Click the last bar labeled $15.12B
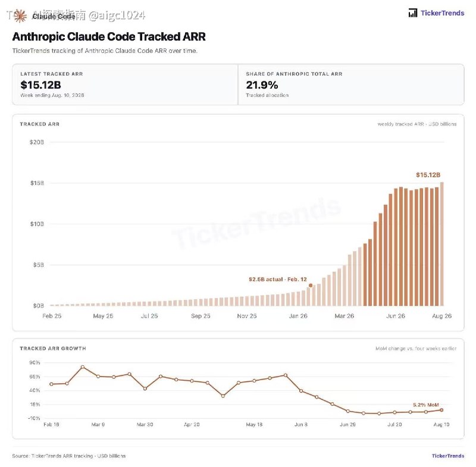 [x=441, y=244]
